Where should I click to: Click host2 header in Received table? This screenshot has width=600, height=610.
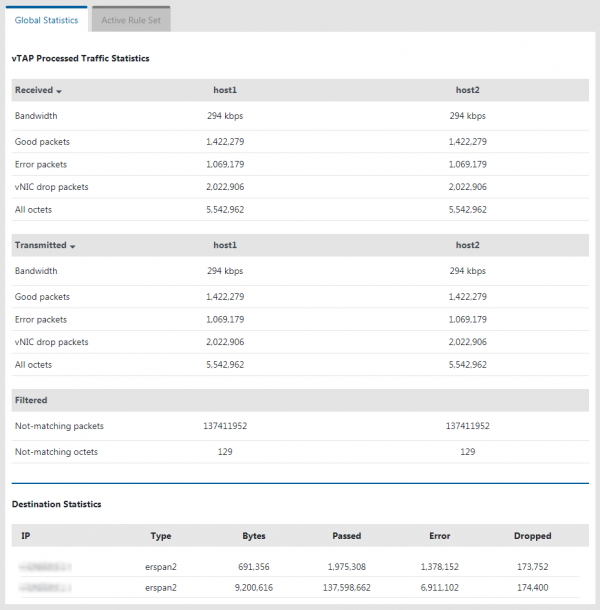tap(467, 90)
